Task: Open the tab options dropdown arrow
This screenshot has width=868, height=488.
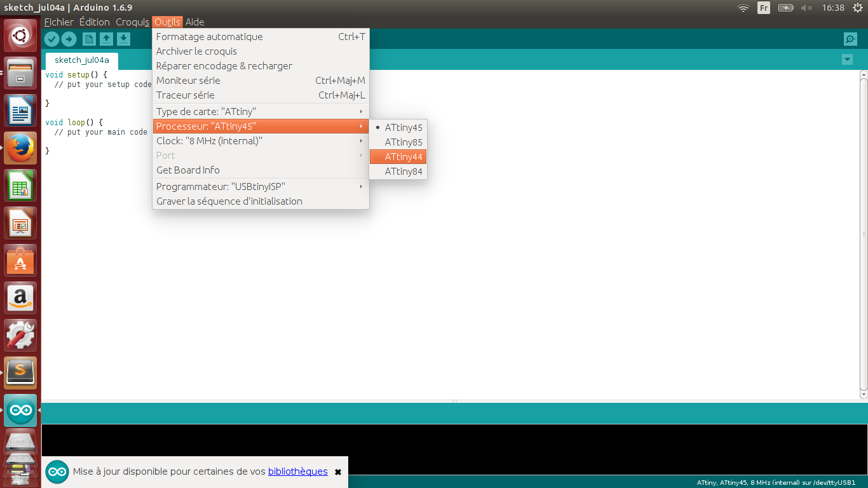Action: point(847,59)
